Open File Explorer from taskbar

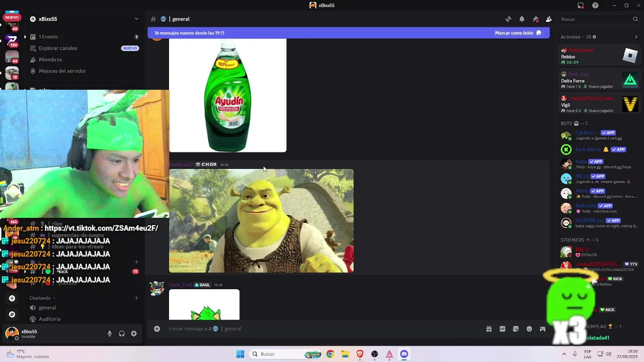[x=345, y=354]
